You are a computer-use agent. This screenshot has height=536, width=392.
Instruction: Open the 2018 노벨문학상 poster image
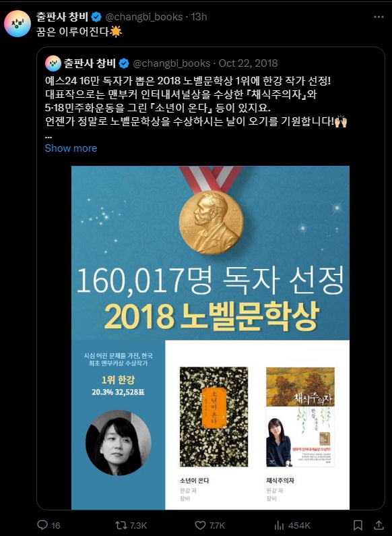tap(210, 338)
